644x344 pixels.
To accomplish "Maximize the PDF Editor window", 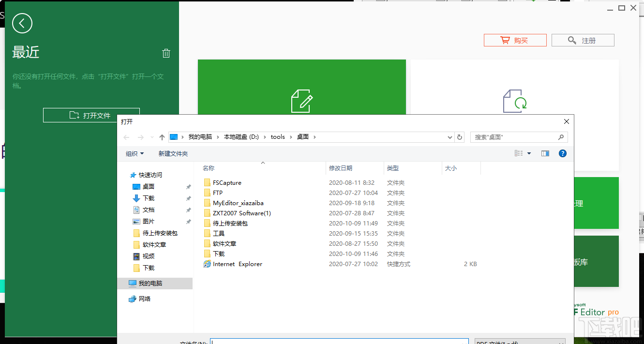I will pyautogui.click(x=622, y=8).
